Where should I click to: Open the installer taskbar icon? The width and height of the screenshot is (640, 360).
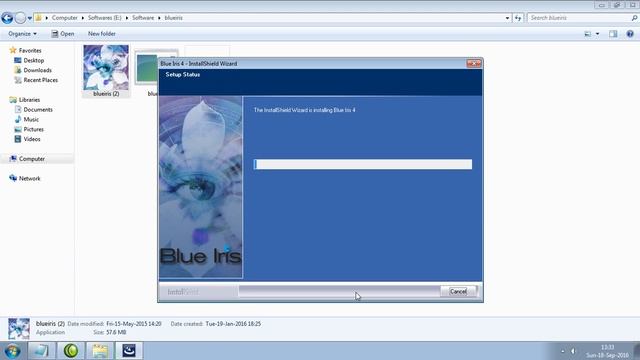129,351
